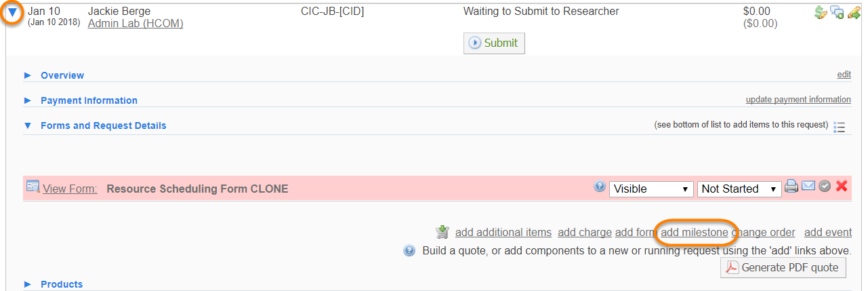This screenshot has height=291, width=868.
Task: Print the Resource Scheduling Form
Action: (x=791, y=187)
